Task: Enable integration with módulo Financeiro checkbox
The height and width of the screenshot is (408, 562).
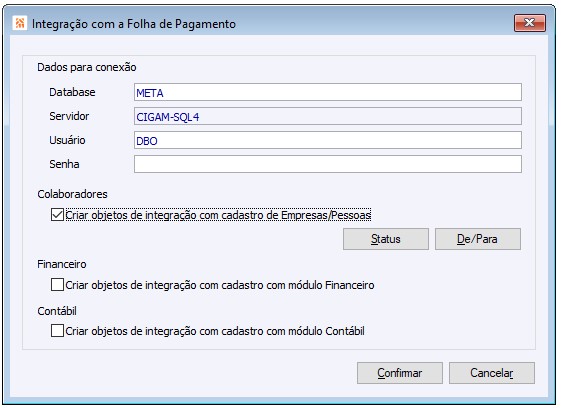Action: point(57,285)
